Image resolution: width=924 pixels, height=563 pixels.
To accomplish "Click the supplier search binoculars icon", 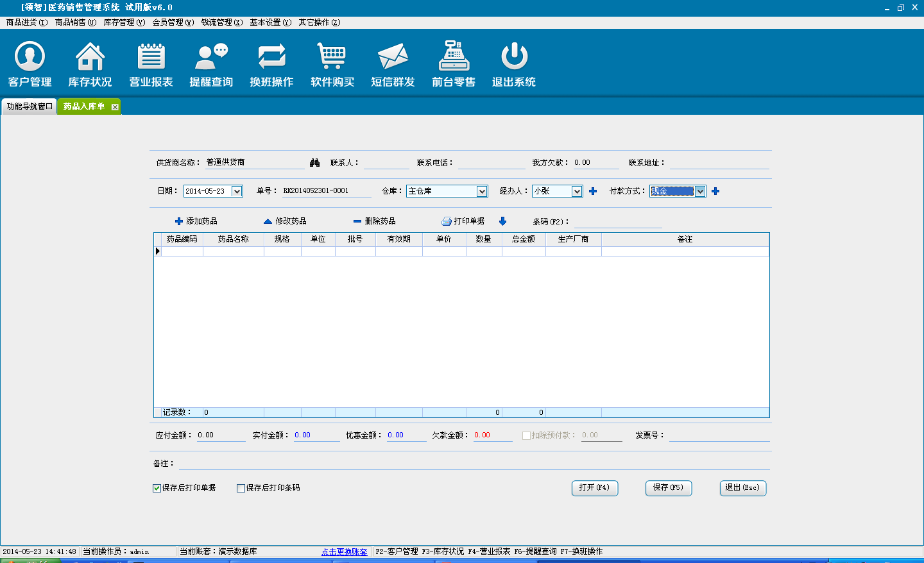I will coord(314,163).
